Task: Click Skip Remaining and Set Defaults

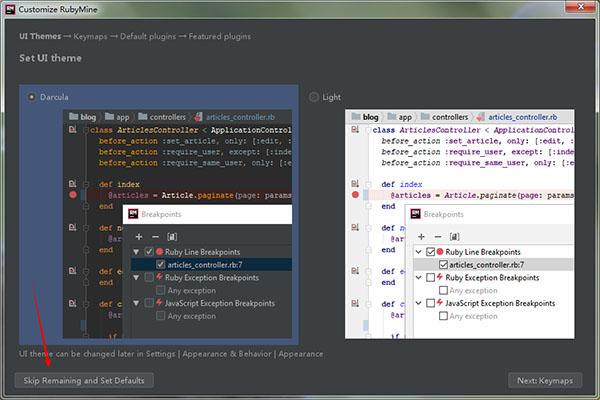Action: (84, 380)
